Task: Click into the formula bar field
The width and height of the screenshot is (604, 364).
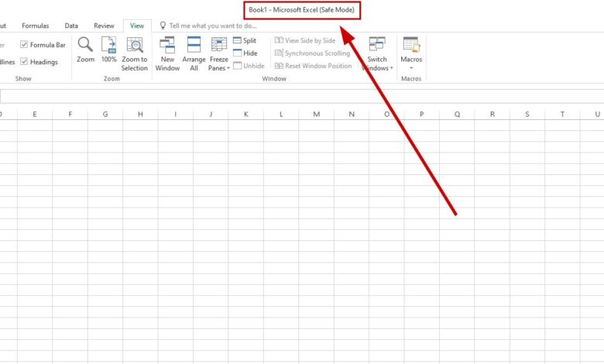Action: (302, 96)
